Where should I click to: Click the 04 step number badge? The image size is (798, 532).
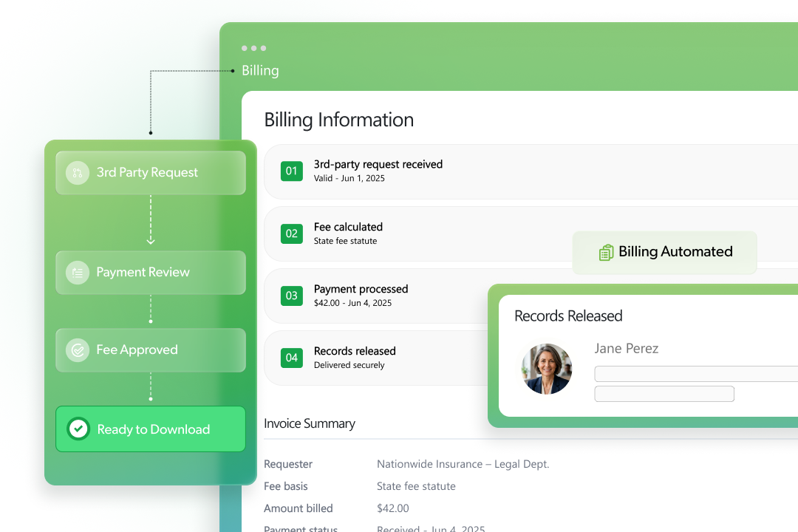(x=292, y=358)
